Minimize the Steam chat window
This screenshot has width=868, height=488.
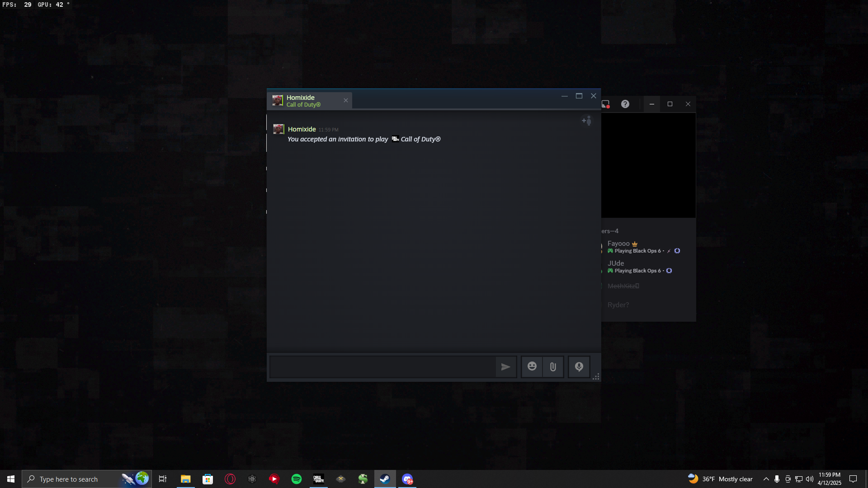pos(565,96)
